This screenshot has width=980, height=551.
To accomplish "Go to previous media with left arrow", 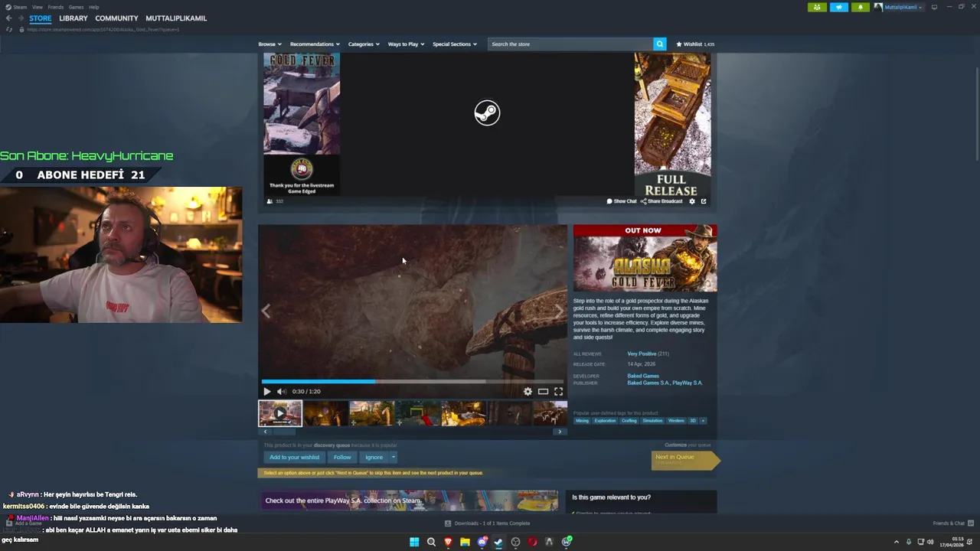I will [266, 311].
